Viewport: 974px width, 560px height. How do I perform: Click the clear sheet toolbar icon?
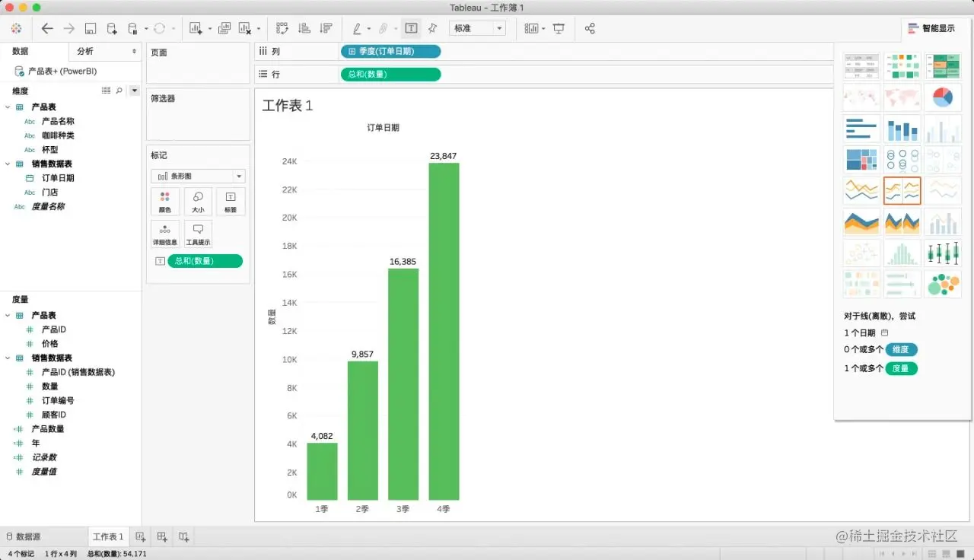[245, 28]
